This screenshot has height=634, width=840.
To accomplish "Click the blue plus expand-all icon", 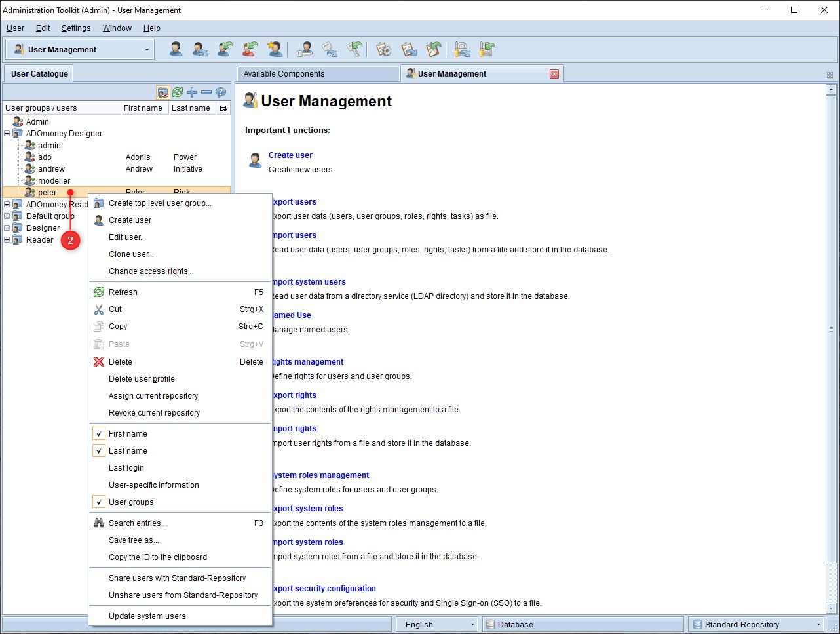I will (192, 92).
